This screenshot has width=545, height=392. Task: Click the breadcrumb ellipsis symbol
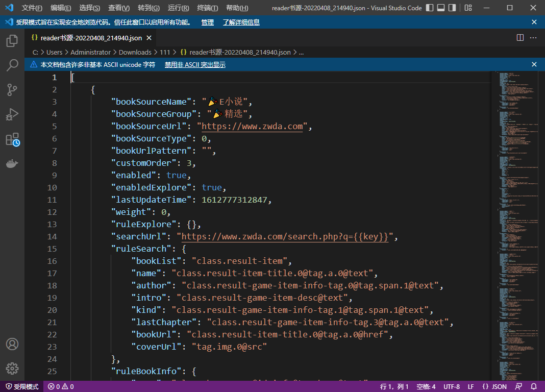coord(301,53)
